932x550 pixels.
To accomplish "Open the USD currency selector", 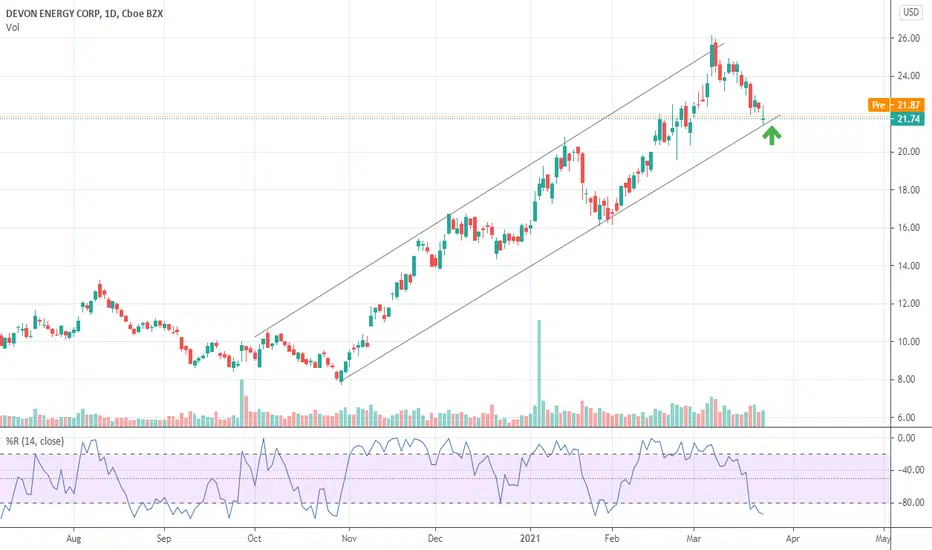I will pos(911,12).
